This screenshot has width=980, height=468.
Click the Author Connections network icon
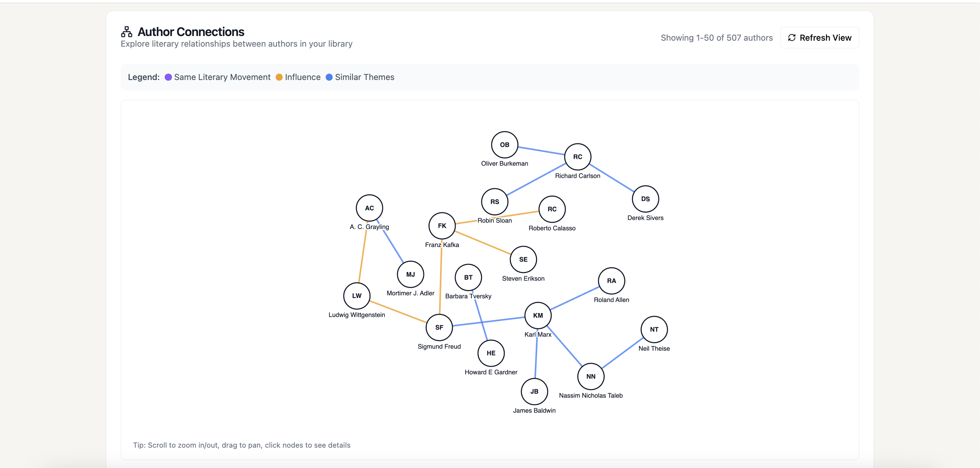[x=126, y=32]
